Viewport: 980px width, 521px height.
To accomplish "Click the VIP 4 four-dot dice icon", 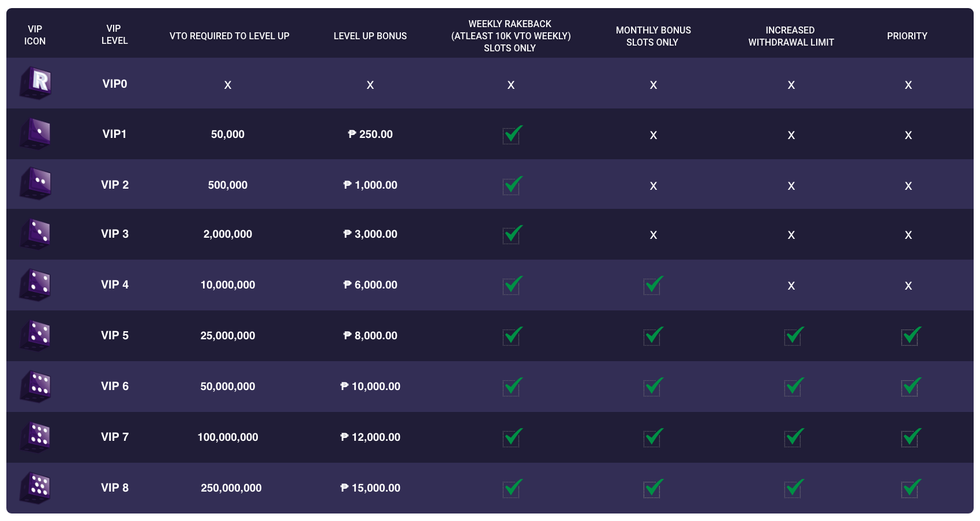I will coord(36,284).
